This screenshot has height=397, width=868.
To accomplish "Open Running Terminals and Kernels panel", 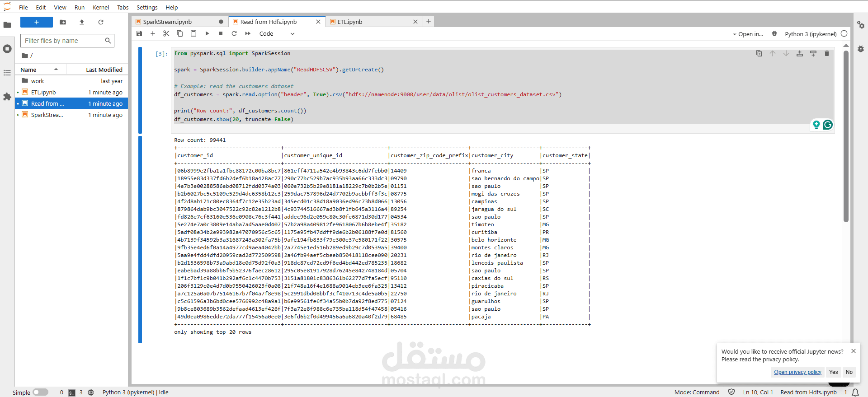I will coord(7,49).
